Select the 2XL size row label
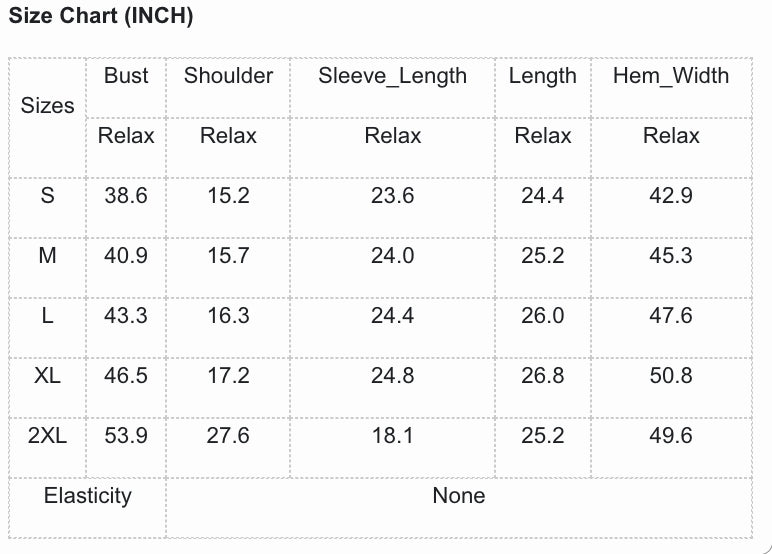Image resolution: width=772 pixels, height=554 pixels. tap(47, 435)
